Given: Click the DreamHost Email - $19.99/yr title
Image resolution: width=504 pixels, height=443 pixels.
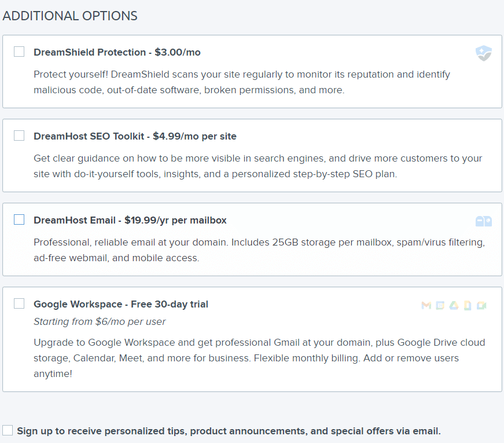Looking at the screenshot, I should [x=130, y=220].
